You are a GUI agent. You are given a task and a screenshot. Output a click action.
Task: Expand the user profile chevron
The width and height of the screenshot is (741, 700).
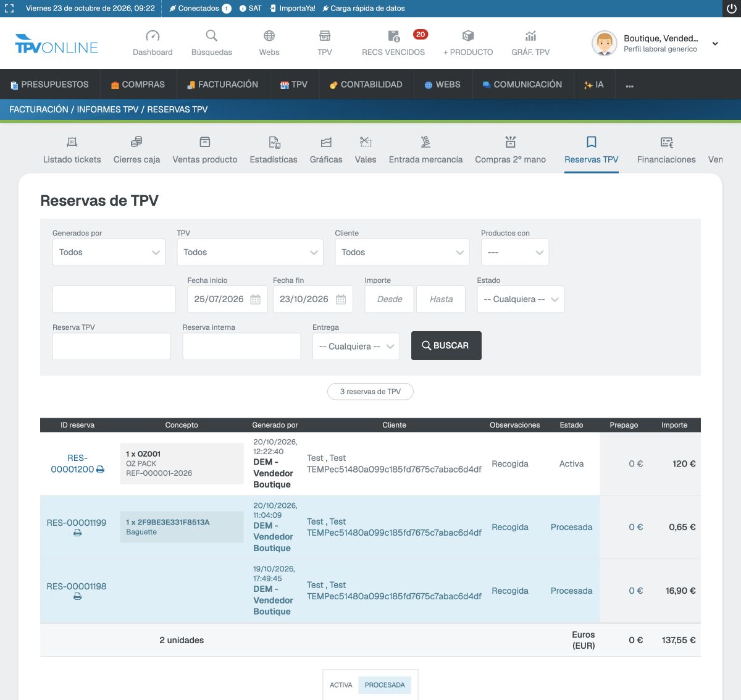click(x=715, y=44)
